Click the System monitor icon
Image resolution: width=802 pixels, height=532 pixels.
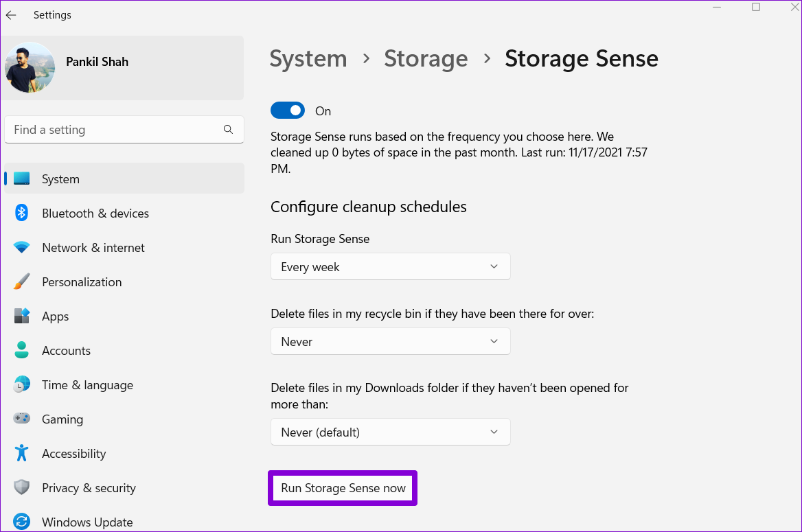pos(21,178)
